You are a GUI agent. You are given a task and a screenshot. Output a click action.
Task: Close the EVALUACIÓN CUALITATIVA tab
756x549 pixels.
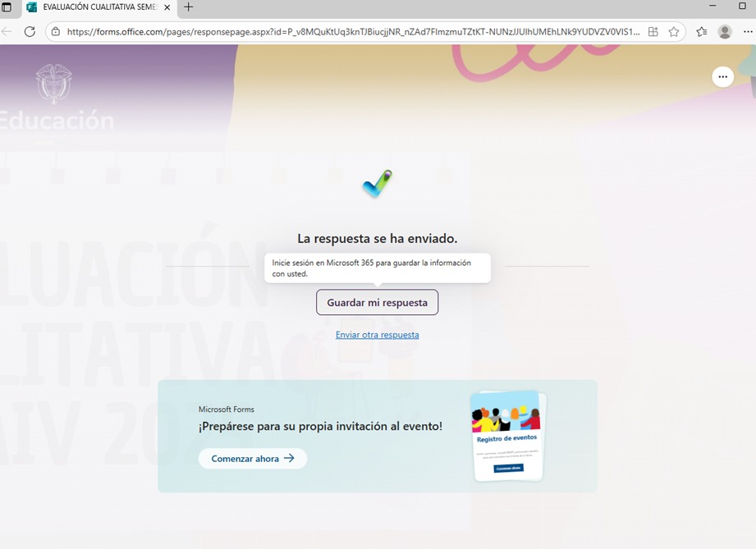click(167, 7)
